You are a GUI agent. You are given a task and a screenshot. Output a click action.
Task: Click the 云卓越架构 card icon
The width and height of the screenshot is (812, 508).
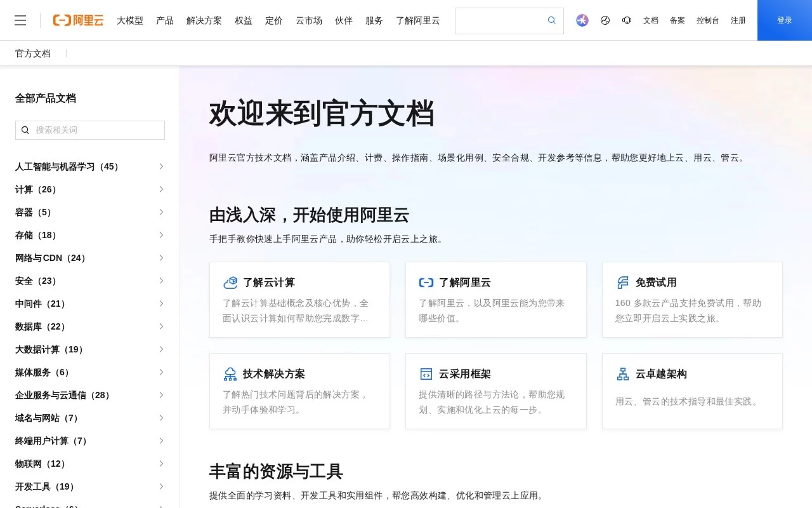pos(623,374)
